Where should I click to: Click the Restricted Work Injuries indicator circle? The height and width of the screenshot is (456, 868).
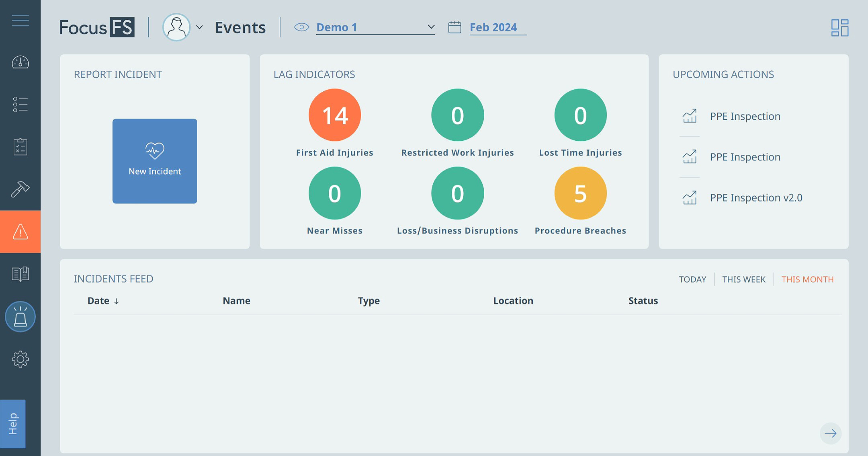pyautogui.click(x=457, y=115)
